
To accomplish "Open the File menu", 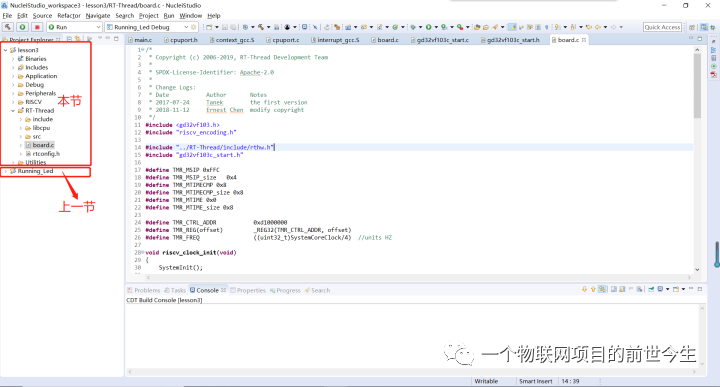I will (x=7, y=16).
